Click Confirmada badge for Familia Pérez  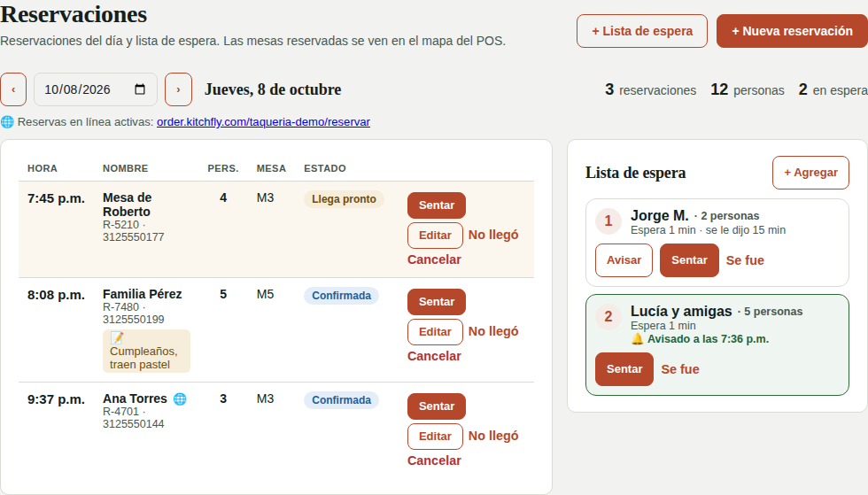point(341,296)
